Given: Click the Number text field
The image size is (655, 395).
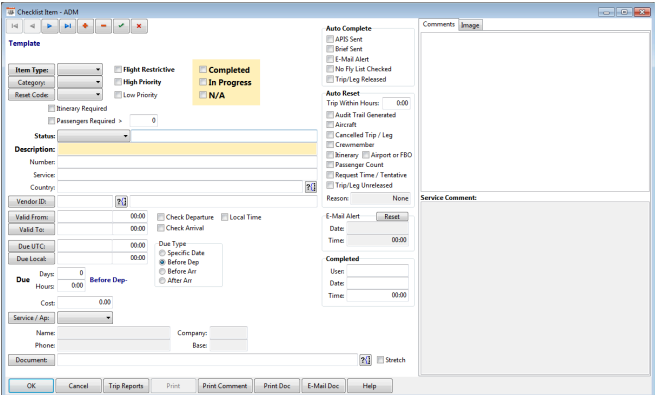Looking at the screenshot, I should click(187, 162).
